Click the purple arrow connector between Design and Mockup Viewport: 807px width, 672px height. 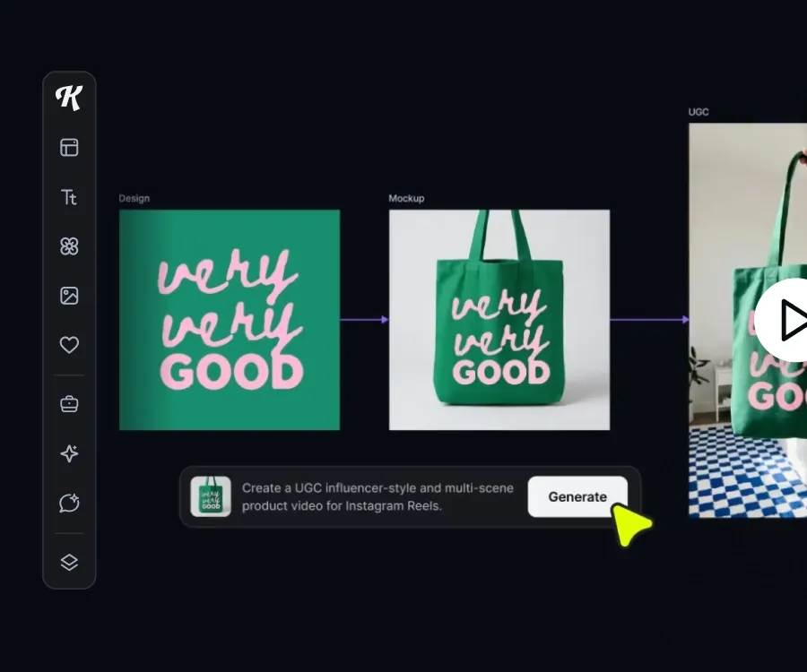click(x=364, y=320)
